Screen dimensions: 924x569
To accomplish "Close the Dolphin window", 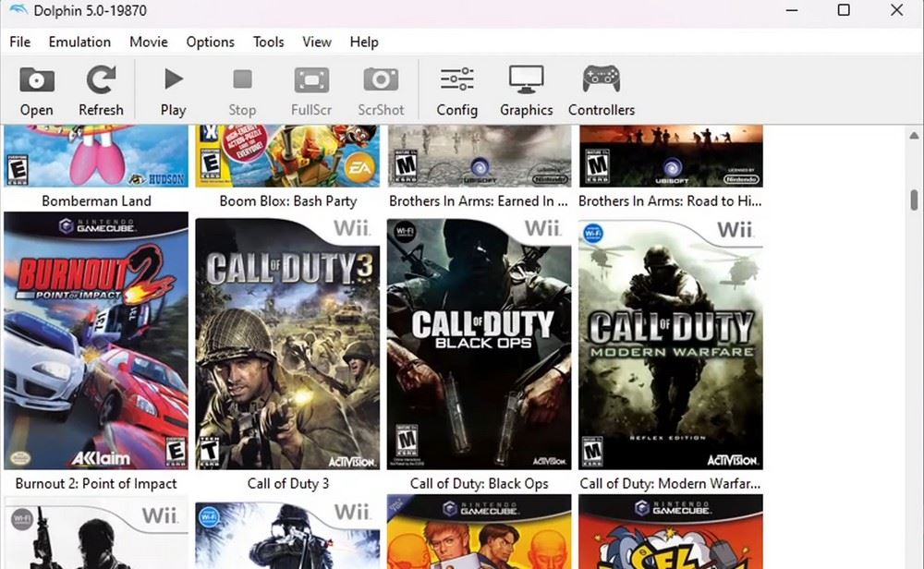I will (x=896, y=10).
